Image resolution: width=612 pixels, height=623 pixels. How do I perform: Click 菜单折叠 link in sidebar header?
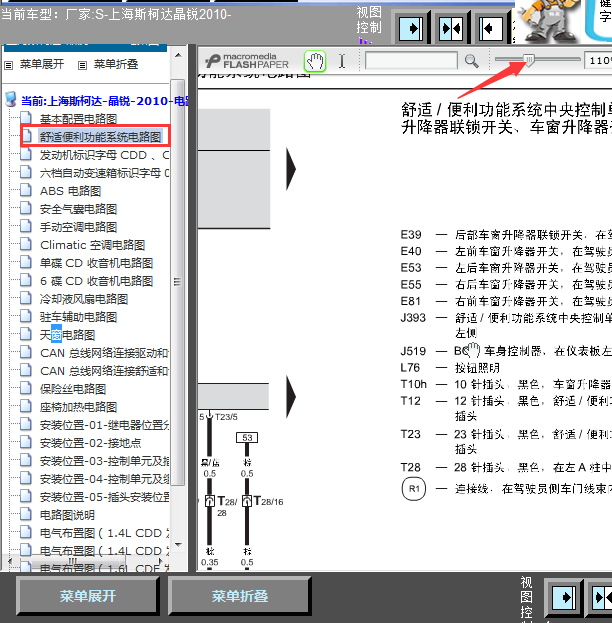[x=116, y=64]
